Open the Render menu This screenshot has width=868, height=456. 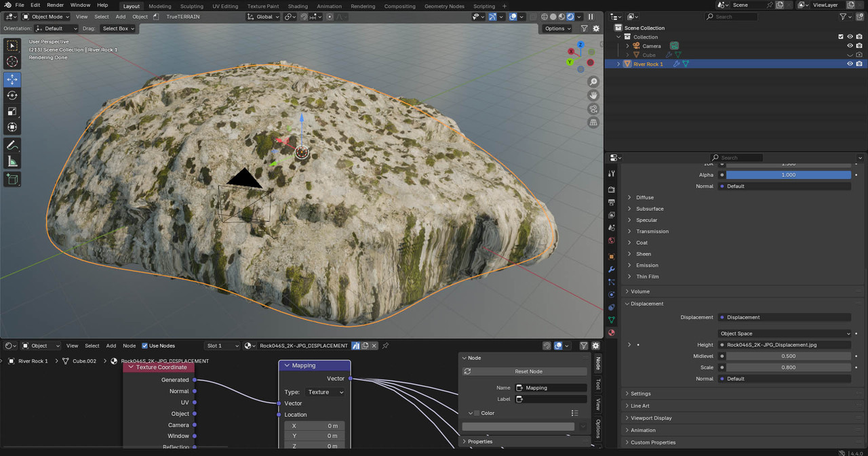(x=55, y=5)
